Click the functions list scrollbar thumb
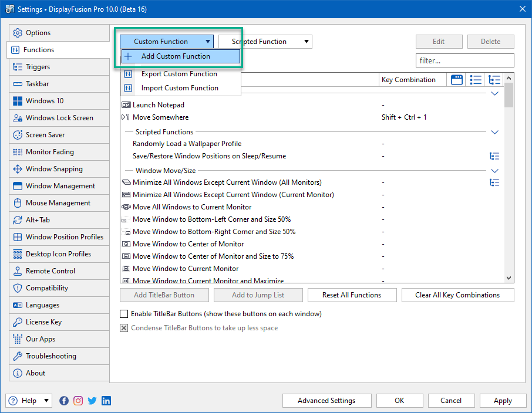 509,96
